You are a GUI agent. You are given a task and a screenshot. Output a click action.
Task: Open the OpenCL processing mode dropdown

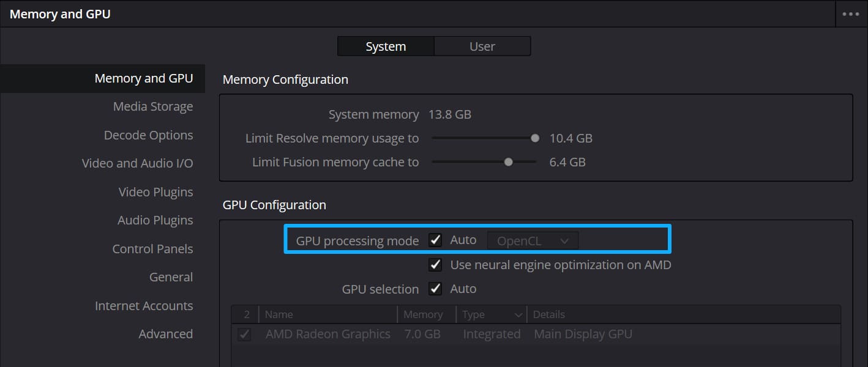pos(532,240)
